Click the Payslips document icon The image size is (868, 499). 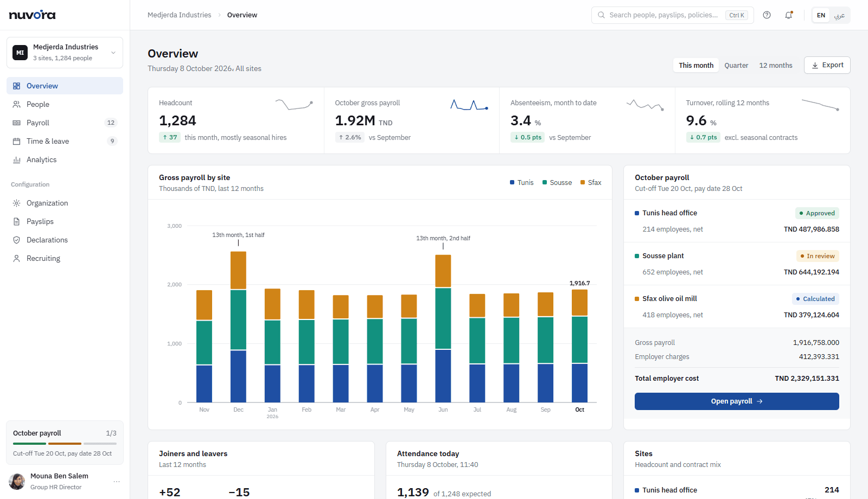coord(17,221)
